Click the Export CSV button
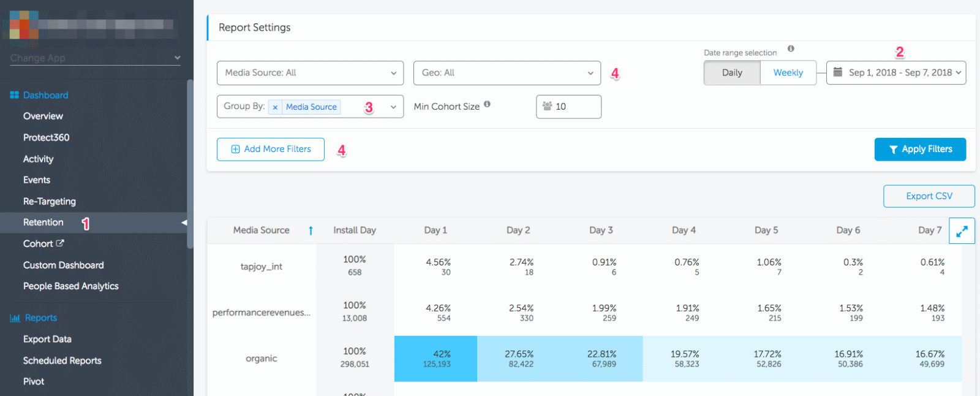 tap(929, 196)
